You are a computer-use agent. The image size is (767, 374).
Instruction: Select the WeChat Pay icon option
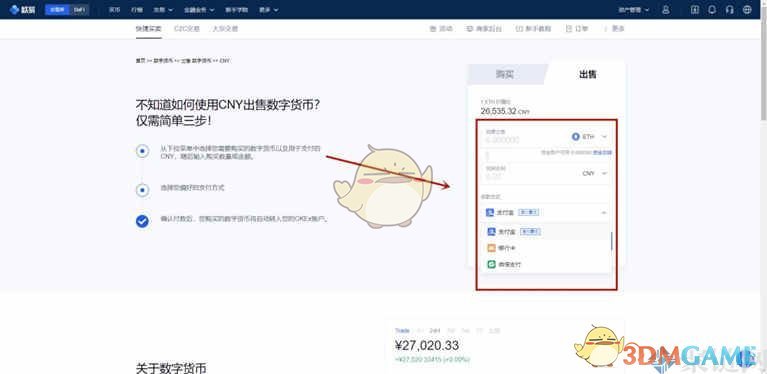click(491, 264)
